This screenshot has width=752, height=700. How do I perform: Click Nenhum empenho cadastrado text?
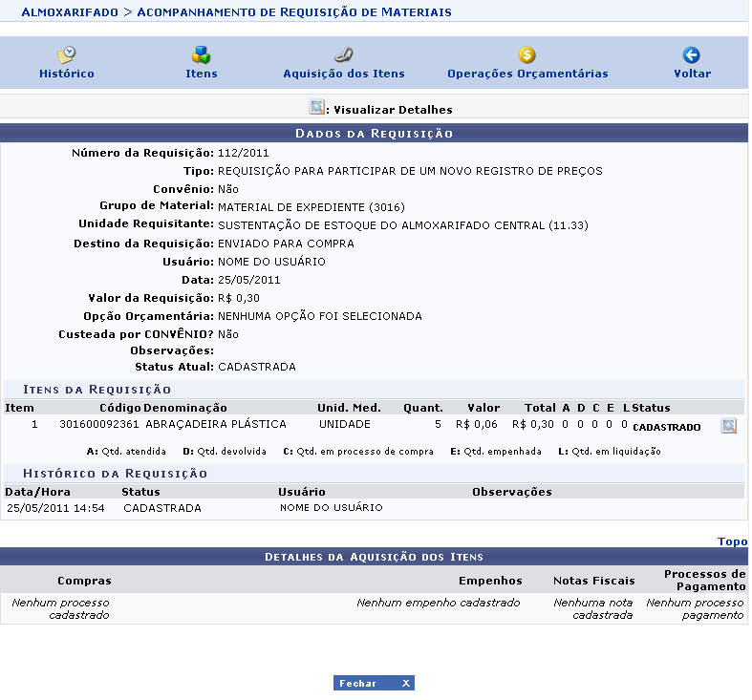[439, 603]
